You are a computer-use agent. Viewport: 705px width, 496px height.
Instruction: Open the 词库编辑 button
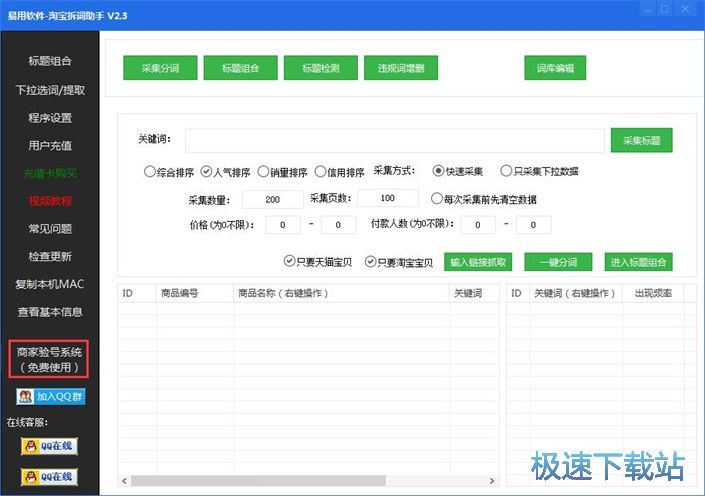click(x=555, y=68)
